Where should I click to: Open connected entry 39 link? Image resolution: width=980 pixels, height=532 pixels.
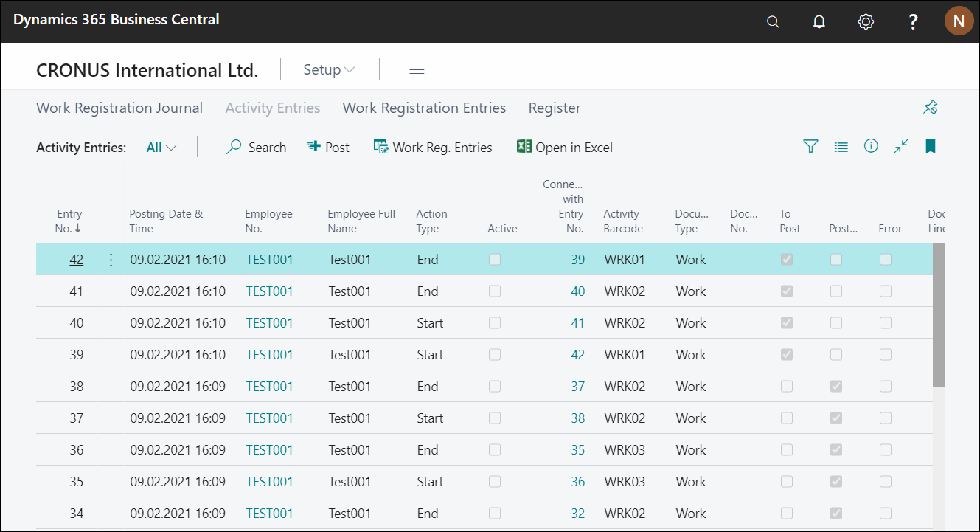tap(577, 260)
